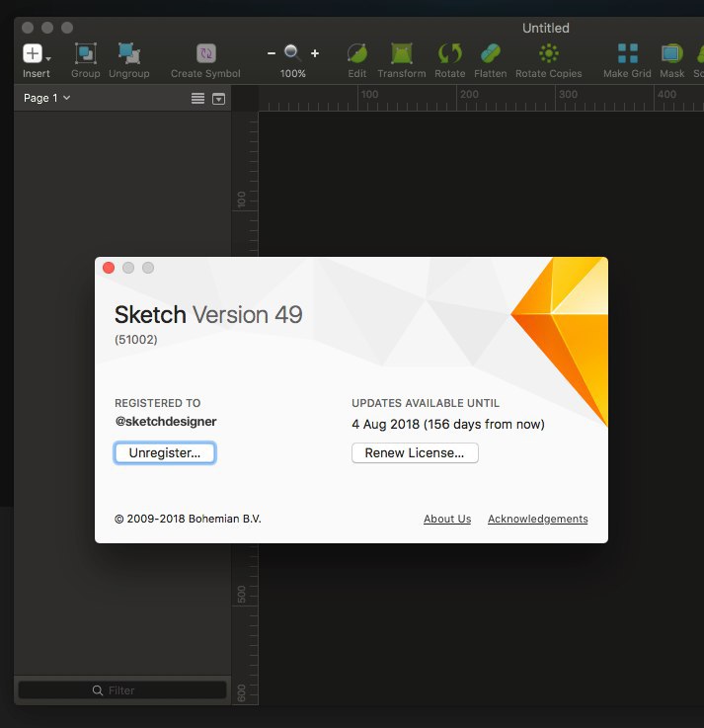The image size is (704, 728).
Task: Click the Mask tool icon
Action: (x=671, y=53)
